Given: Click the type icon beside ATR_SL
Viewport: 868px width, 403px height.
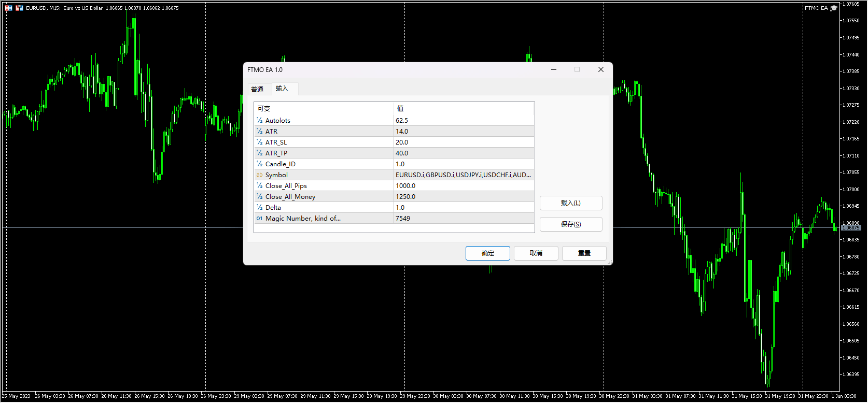Looking at the screenshot, I should (259, 142).
